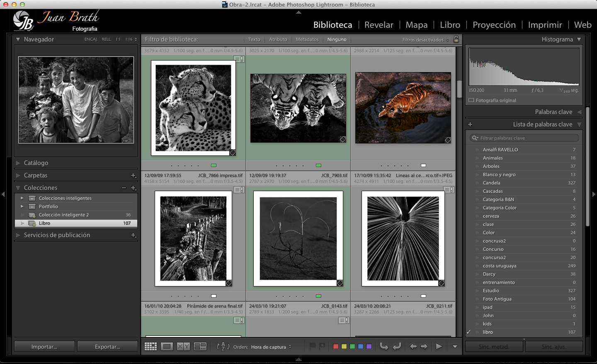The height and width of the screenshot is (364, 597).
Task: Flag photo as rejected
Action: tap(322, 346)
